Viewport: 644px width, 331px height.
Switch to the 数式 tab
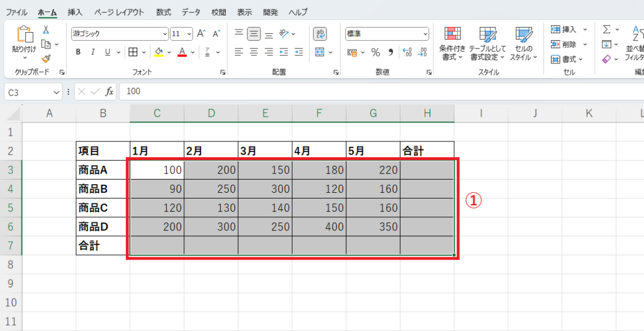point(164,13)
